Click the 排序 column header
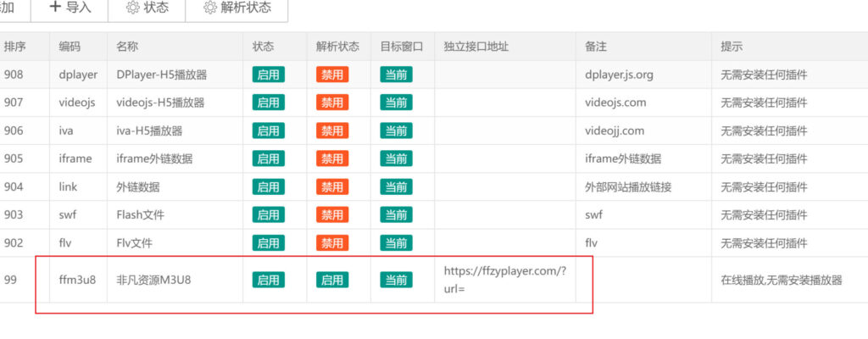The height and width of the screenshot is (339, 868). click(16, 47)
